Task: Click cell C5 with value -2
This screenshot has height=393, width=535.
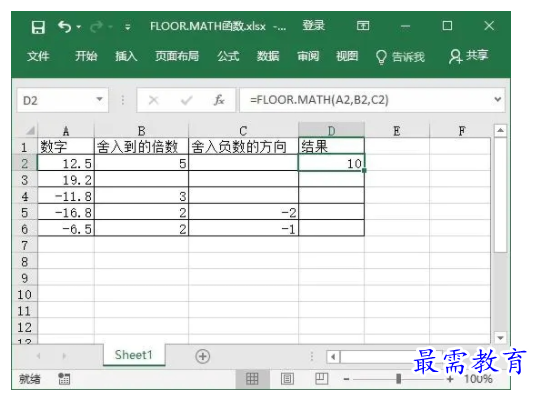Action: point(243,212)
